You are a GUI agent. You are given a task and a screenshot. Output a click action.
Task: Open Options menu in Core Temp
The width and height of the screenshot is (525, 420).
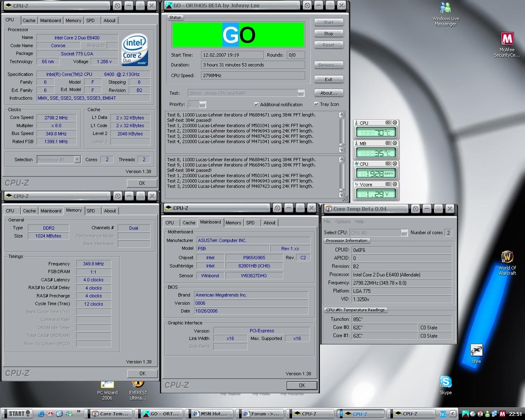[x=342, y=221]
